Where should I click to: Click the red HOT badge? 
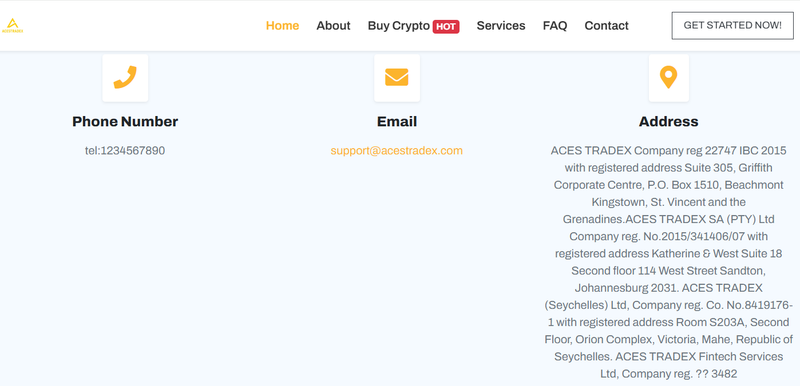click(446, 27)
